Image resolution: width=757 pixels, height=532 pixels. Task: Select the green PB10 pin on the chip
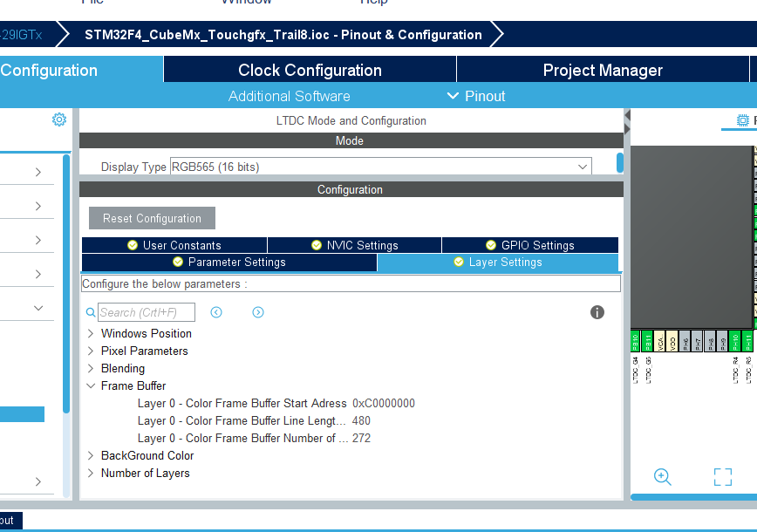pyautogui.click(x=635, y=341)
